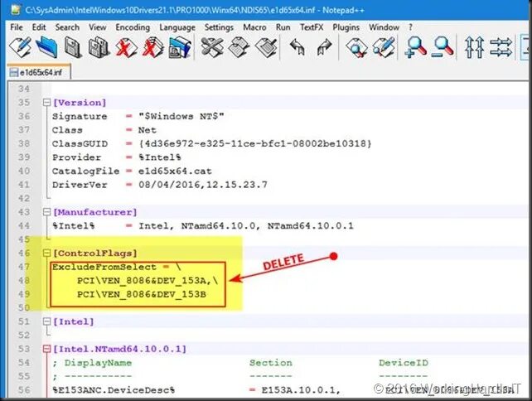Screen dimensions: 532x401
Task: Open the Search menu
Action: coord(67,27)
